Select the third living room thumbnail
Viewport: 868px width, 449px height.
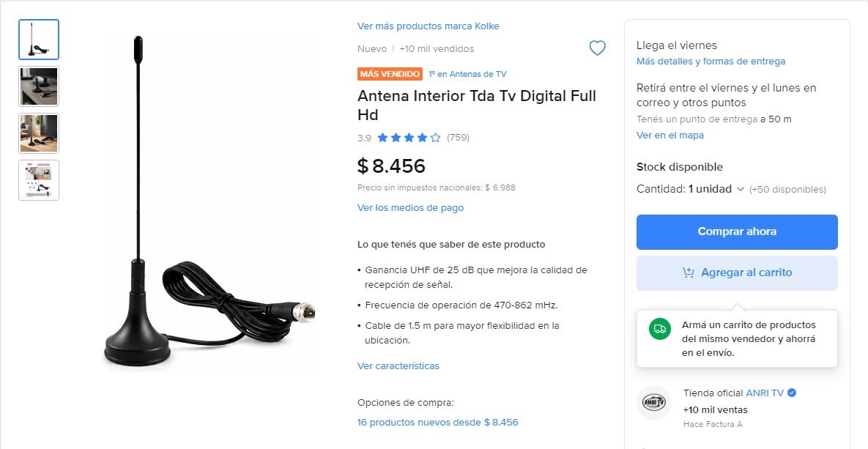point(39,133)
